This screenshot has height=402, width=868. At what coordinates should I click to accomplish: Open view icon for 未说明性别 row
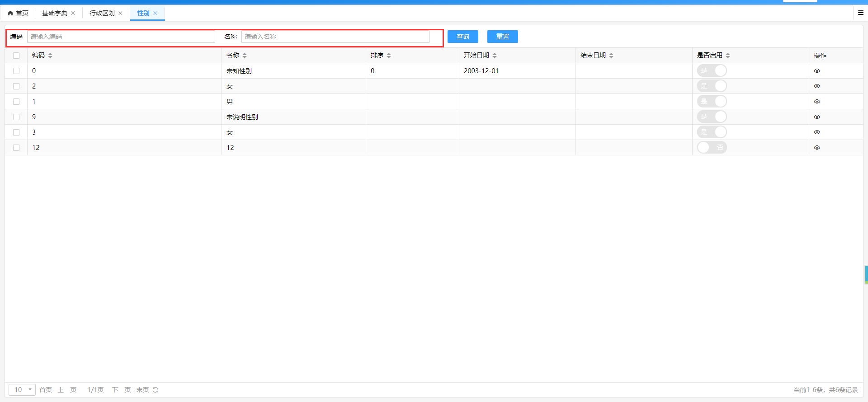pos(816,117)
